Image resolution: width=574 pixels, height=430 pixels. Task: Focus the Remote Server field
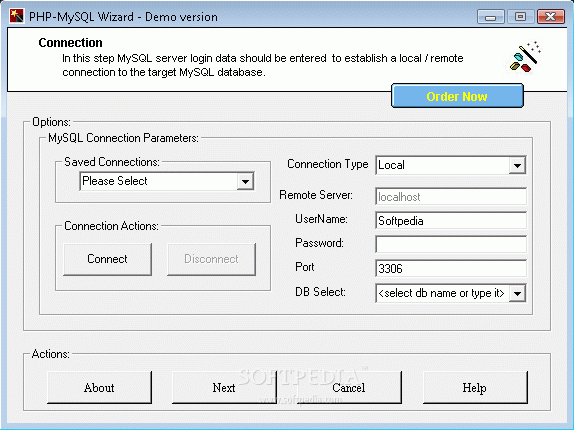[451, 197]
